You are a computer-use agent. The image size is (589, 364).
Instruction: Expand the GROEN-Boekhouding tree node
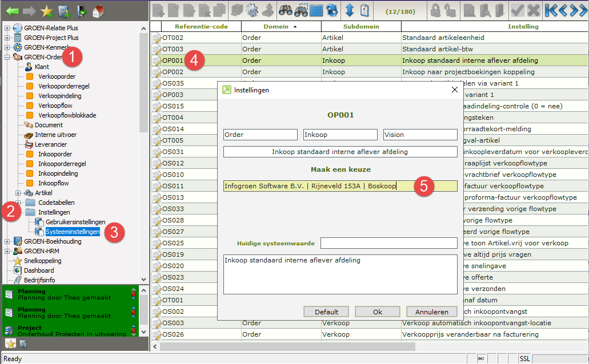point(7,241)
